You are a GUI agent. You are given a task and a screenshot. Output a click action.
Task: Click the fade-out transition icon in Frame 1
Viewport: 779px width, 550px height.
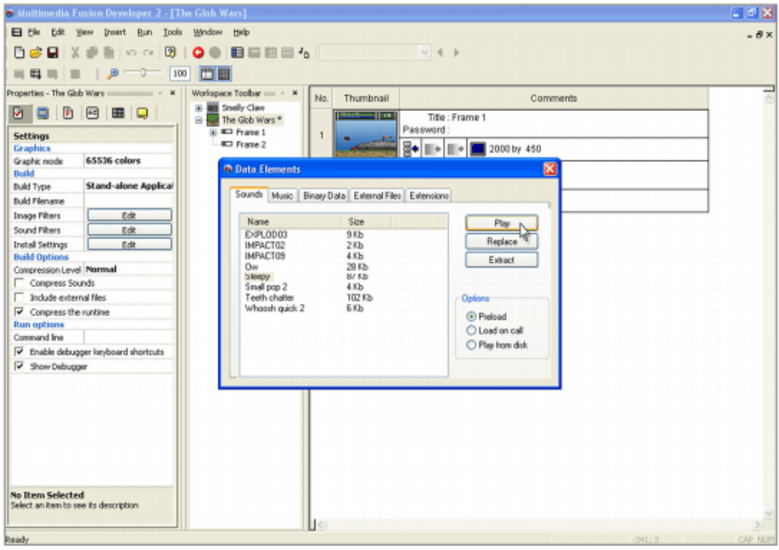(x=455, y=149)
